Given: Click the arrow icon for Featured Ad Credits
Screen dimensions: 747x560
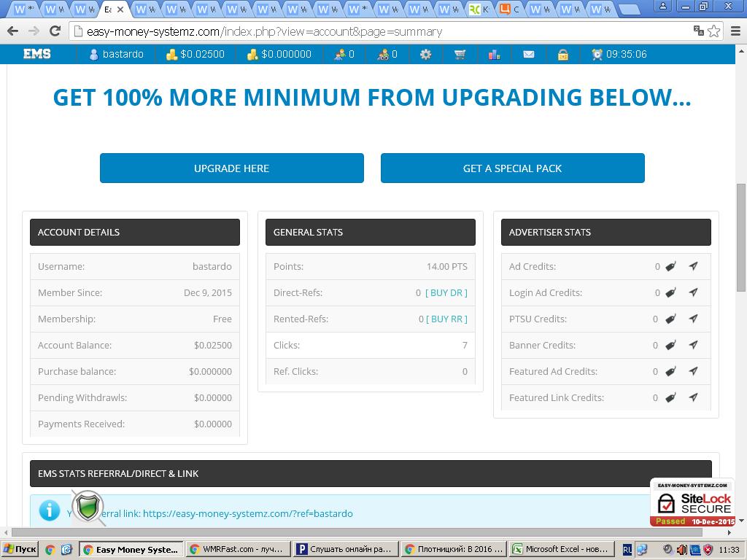Looking at the screenshot, I should 693,371.
